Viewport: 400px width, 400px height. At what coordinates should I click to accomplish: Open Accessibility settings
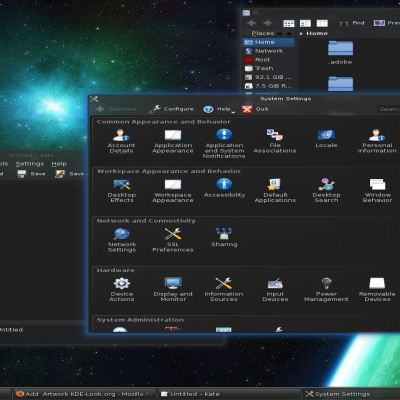(224, 188)
